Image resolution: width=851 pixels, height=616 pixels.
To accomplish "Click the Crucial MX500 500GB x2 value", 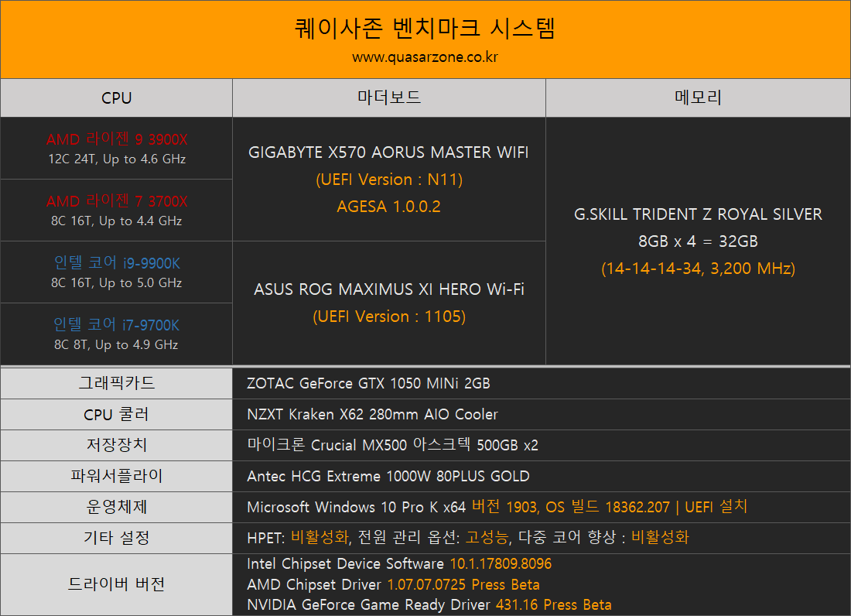I will [392, 445].
